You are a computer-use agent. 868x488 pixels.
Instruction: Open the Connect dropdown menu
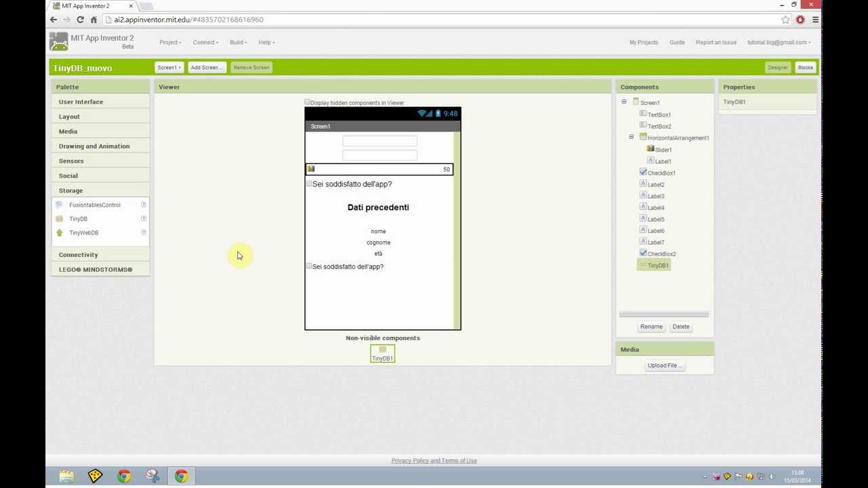coord(205,42)
